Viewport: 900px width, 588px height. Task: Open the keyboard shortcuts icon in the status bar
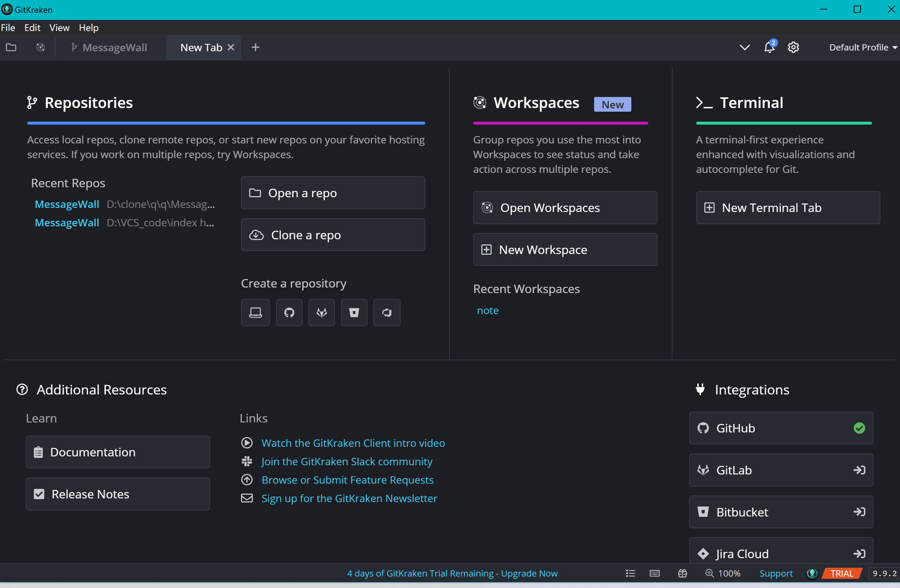tap(655, 573)
